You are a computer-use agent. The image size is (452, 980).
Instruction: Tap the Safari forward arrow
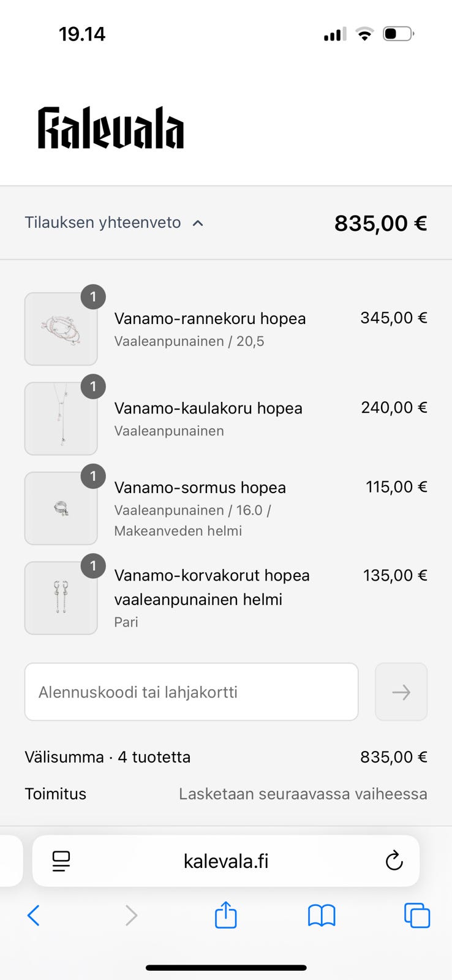tap(131, 916)
